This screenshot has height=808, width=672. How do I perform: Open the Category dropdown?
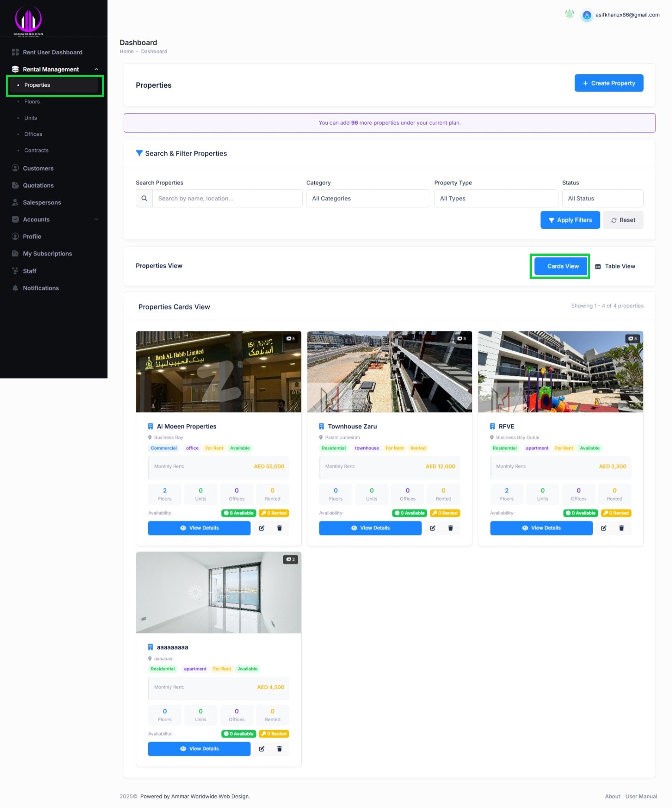click(x=368, y=198)
